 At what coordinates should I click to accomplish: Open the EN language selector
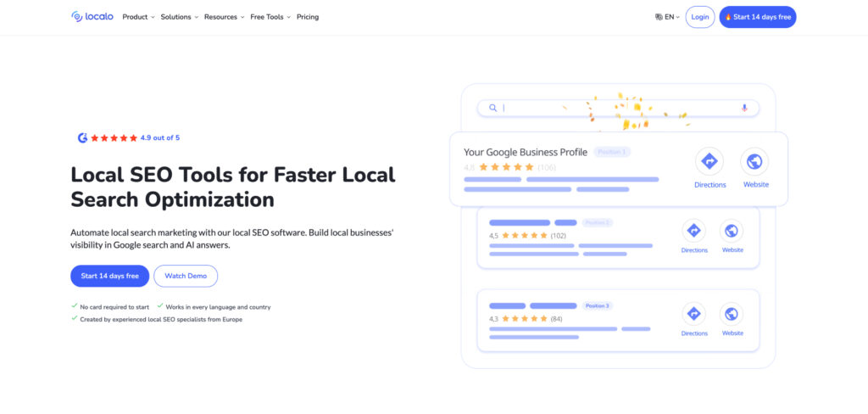click(x=668, y=17)
